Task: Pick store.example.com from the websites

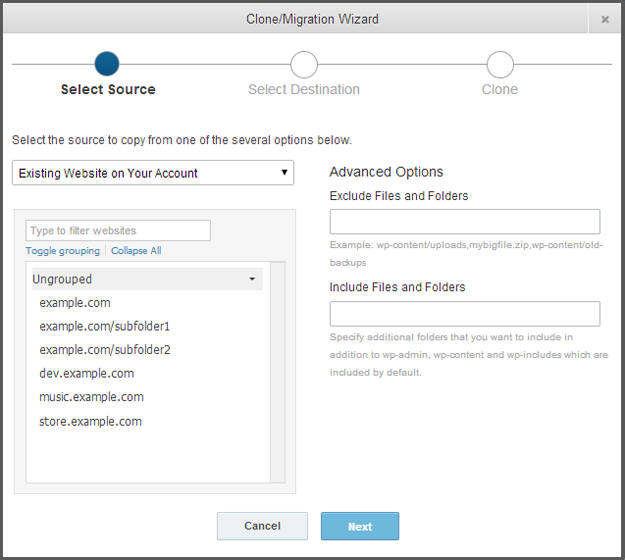Action: pyautogui.click(x=90, y=421)
